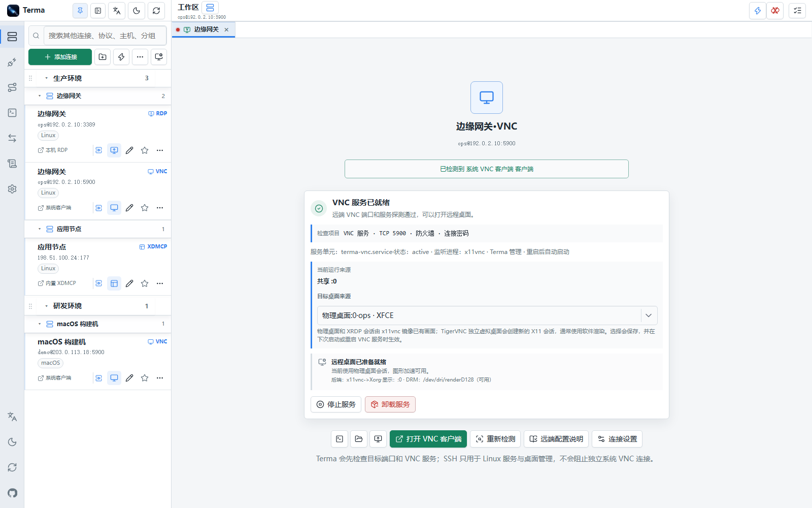Click the red 卸载服务 button
The width and height of the screenshot is (812, 508).
[x=390, y=404]
